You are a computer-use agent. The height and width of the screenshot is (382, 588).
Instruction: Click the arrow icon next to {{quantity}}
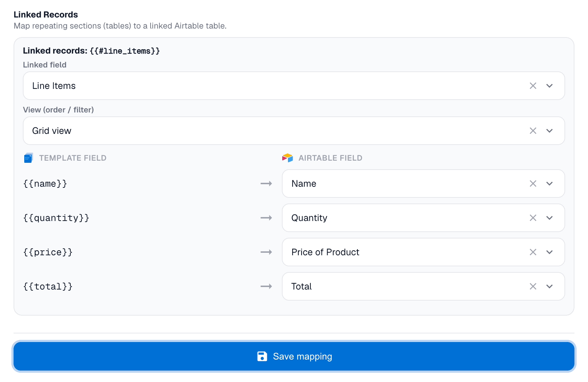point(266,218)
